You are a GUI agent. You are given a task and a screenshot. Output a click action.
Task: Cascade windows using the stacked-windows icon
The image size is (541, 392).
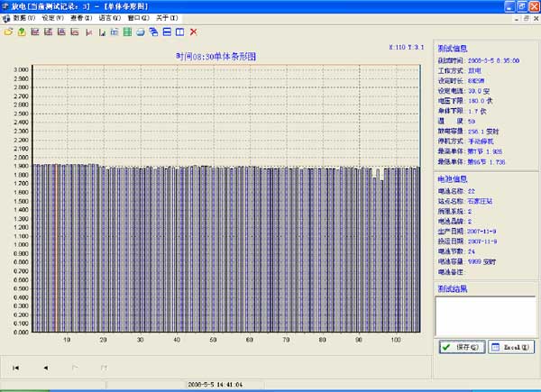coord(153,32)
